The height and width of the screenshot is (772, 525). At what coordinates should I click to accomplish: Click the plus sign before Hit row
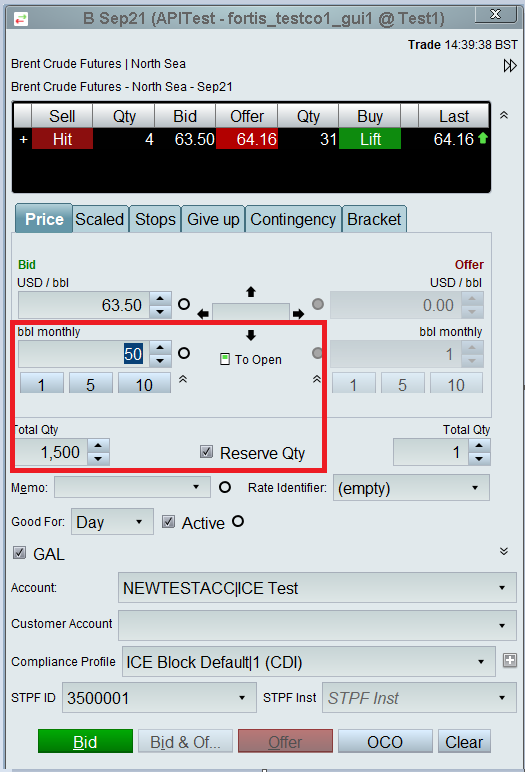click(23, 139)
